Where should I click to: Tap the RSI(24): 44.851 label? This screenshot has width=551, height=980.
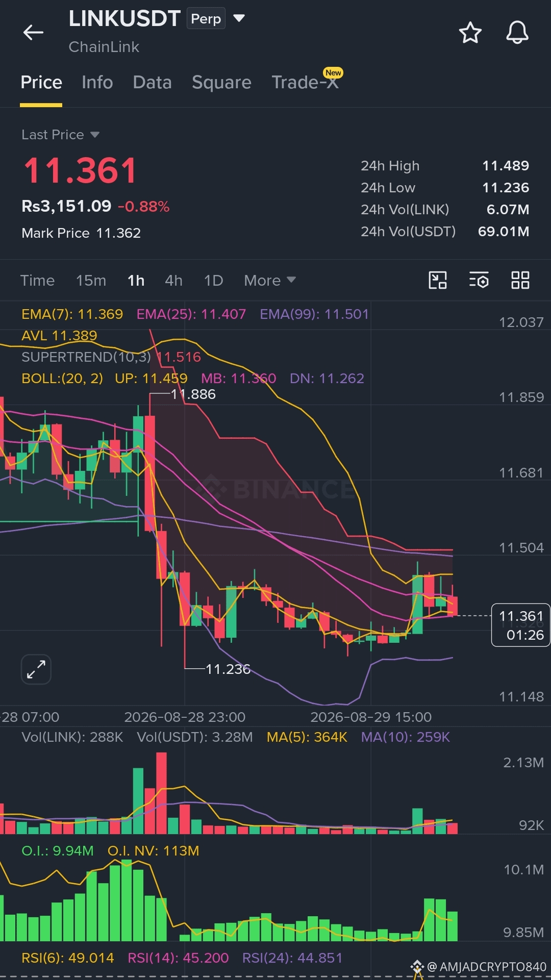pyautogui.click(x=292, y=958)
